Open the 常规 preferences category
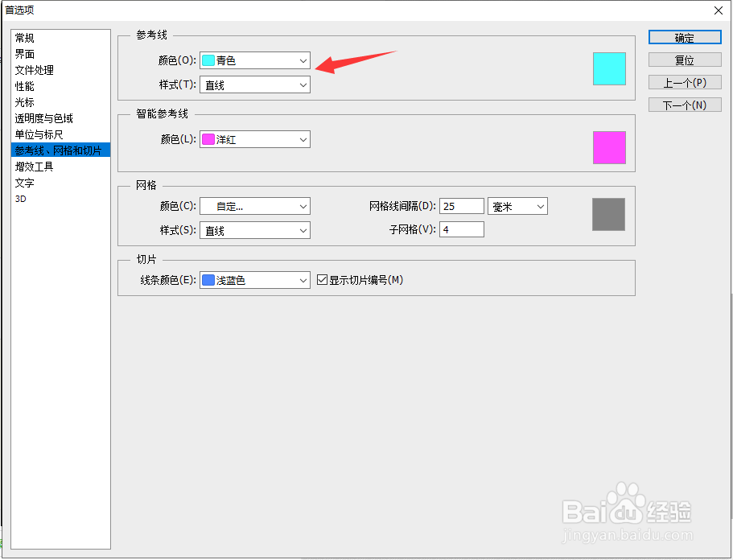The image size is (733, 560). pos(24,38)
